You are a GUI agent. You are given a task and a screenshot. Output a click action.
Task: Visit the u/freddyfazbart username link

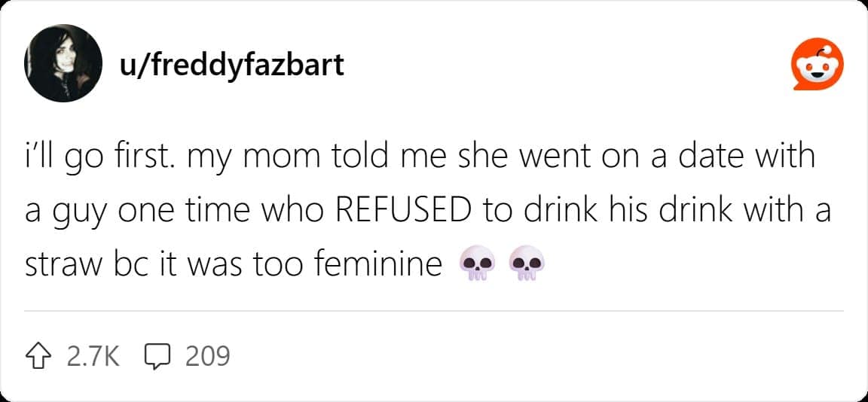point(232,65)
